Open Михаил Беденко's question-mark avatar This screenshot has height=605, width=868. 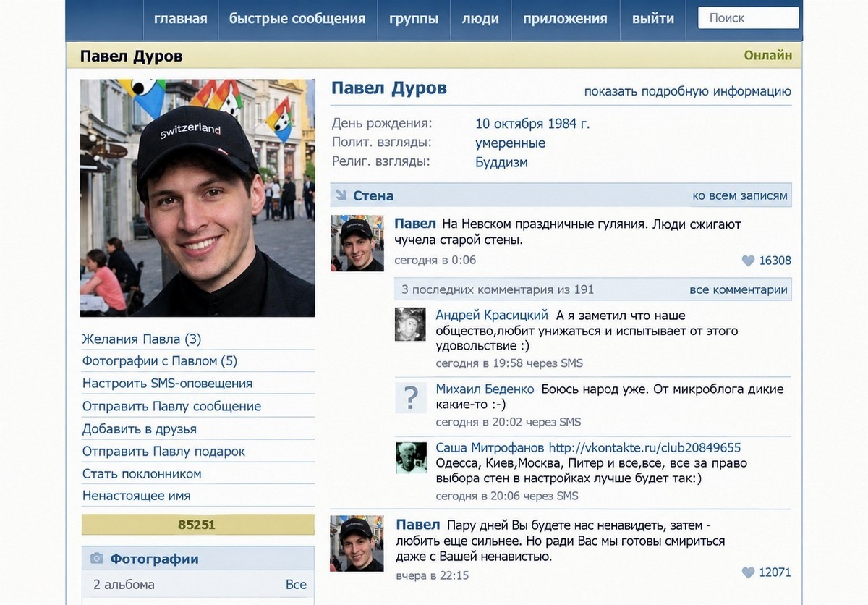[410, 397]
